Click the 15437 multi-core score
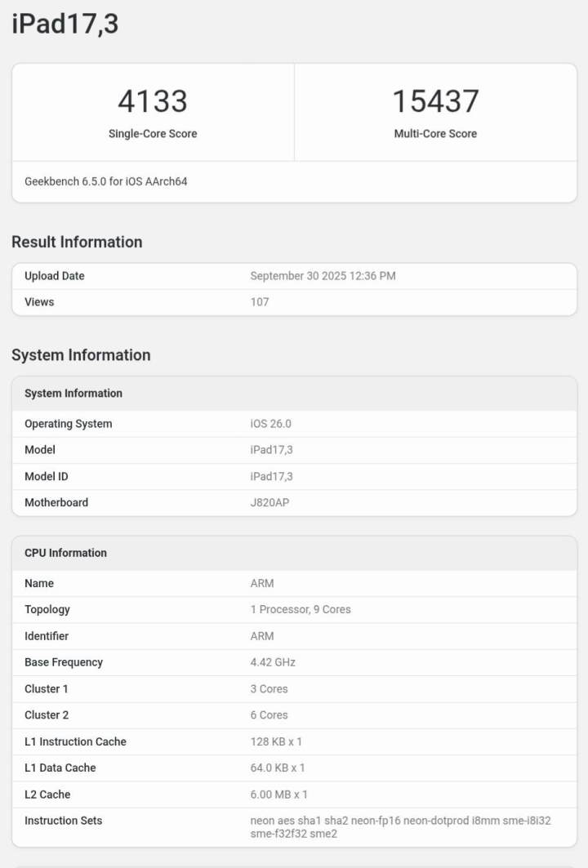Image resolution: width=588 pixels, height=868 pixels. point(435,101)
